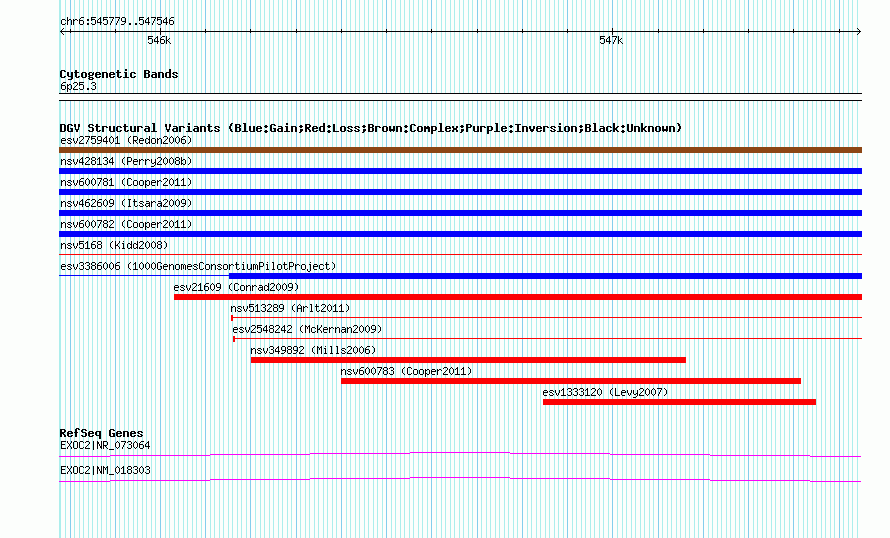Select the esv2759401 (Redon2006) label
The width and height of the screenshot is (890, 538).
point(126,140)
